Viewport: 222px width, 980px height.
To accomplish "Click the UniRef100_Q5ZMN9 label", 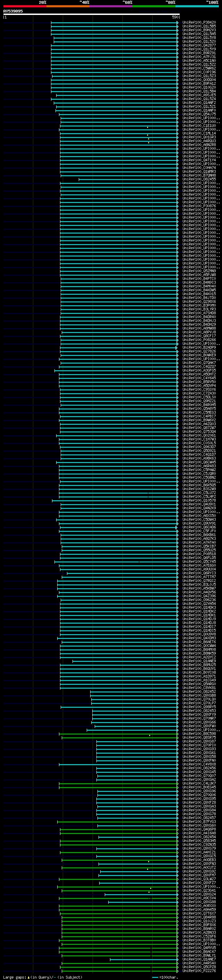I will (199, 271).
